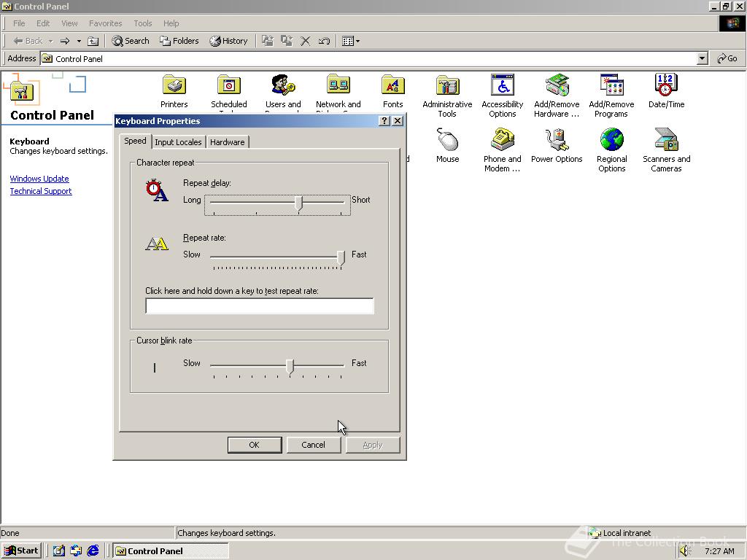The width and height of the screenshot is (747, 560).
Task: Click the Forward arrow toolbar button
Action: pyautogui.click(x=65, y=41)
